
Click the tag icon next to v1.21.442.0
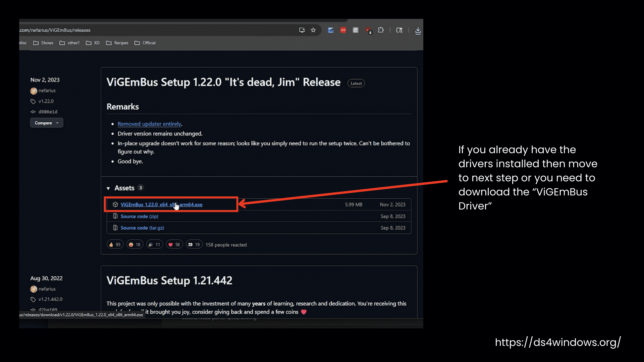pos(33,299)
